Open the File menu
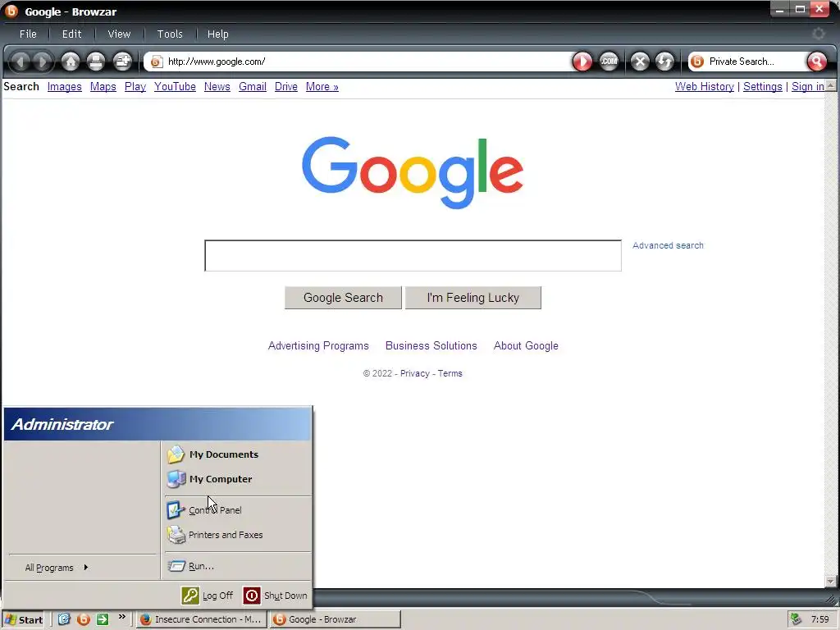 pyautogui.click(x=28, y=34)
